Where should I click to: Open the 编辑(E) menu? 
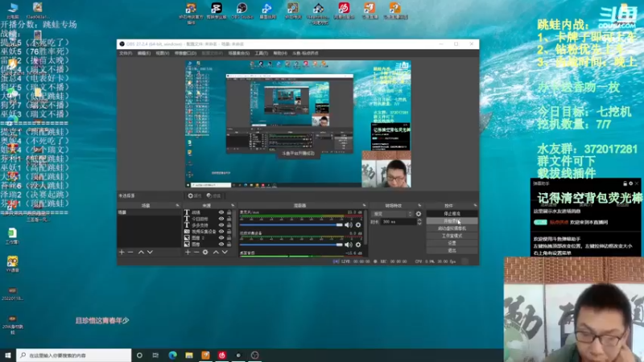(x=144, y=53)
